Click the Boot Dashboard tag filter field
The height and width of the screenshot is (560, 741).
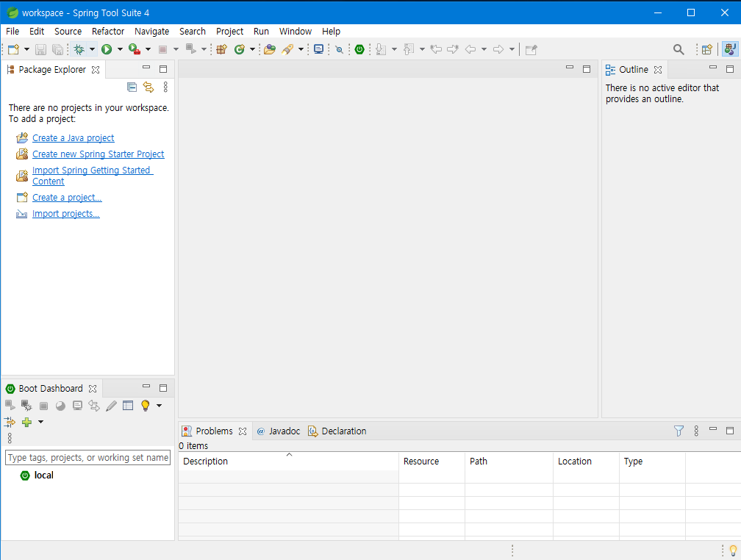(87, 457)
